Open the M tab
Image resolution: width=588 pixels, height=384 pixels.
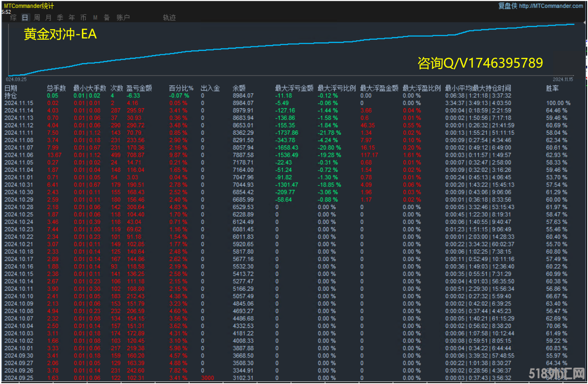[95, 18]
